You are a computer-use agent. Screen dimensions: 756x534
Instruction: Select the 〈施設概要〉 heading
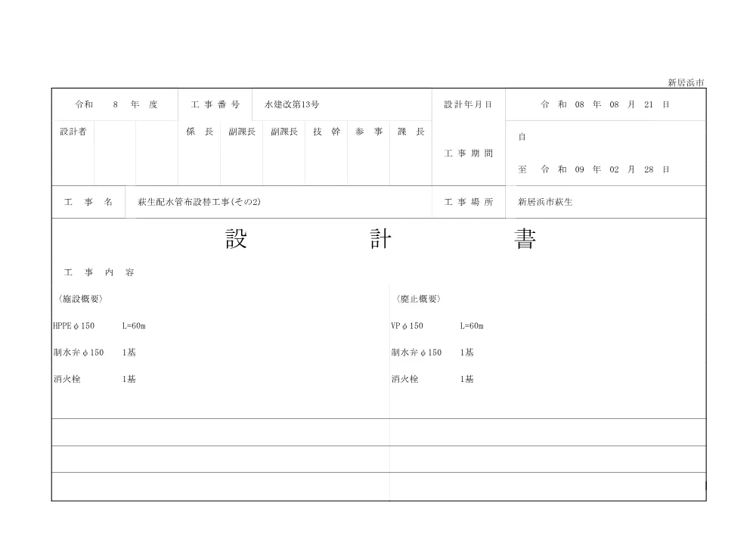click(x=80, y=299)
